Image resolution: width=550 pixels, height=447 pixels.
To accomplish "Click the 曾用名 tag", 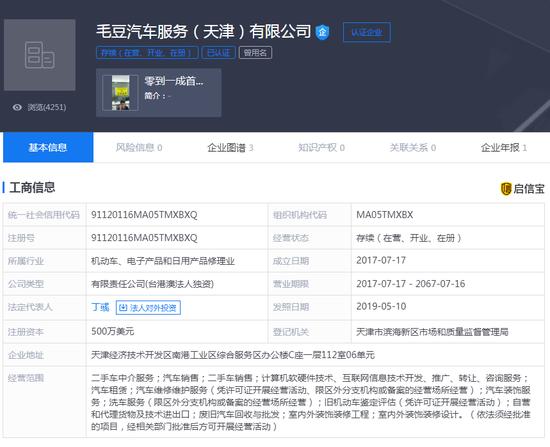I will click(255, 53).
